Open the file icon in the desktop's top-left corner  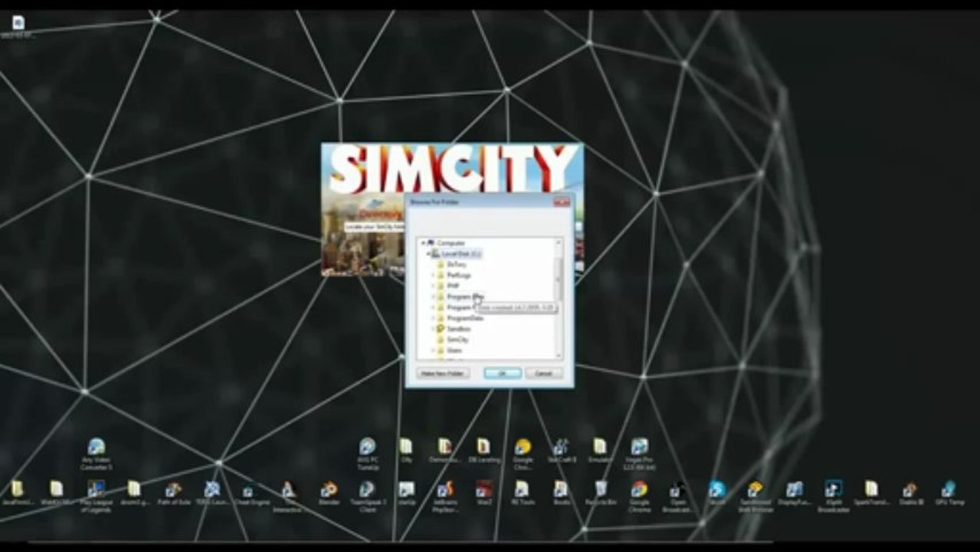(18, 27)
